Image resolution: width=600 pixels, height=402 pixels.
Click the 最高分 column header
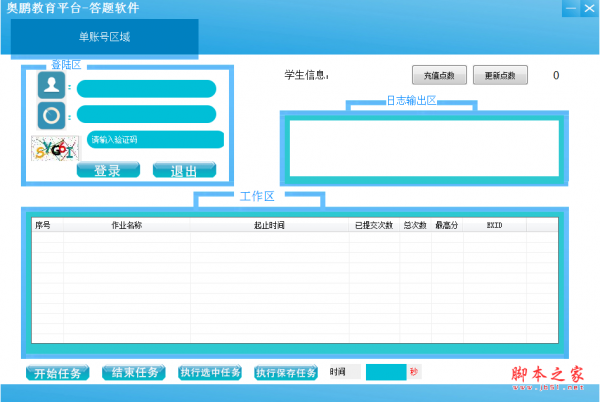click(x=447, y=225)
